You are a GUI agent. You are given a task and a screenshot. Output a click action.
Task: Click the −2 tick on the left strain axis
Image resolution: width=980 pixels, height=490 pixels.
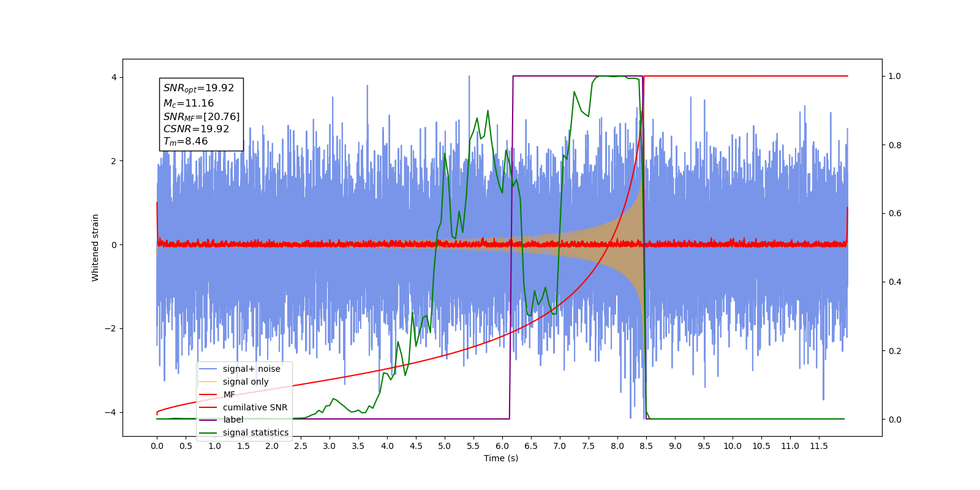[111, 328]
